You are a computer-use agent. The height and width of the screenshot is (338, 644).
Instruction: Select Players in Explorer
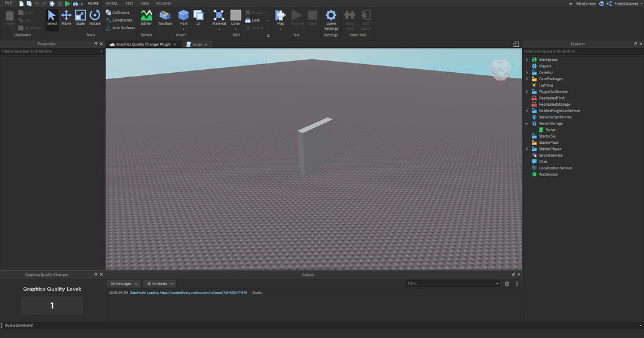click(545, 66)
